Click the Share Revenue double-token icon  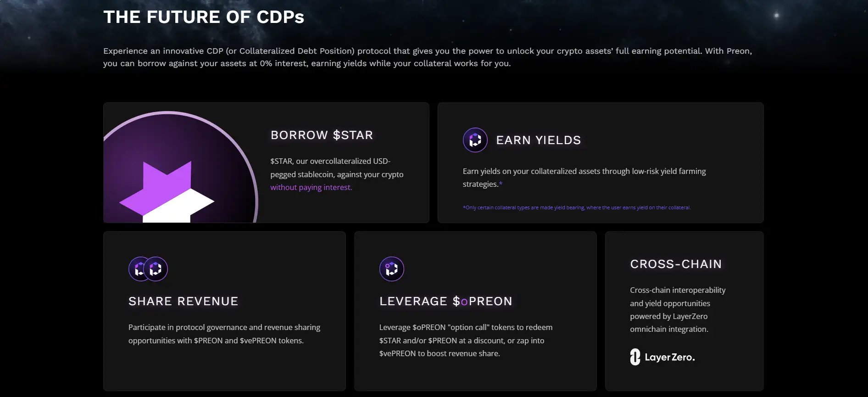click(148, 269)
